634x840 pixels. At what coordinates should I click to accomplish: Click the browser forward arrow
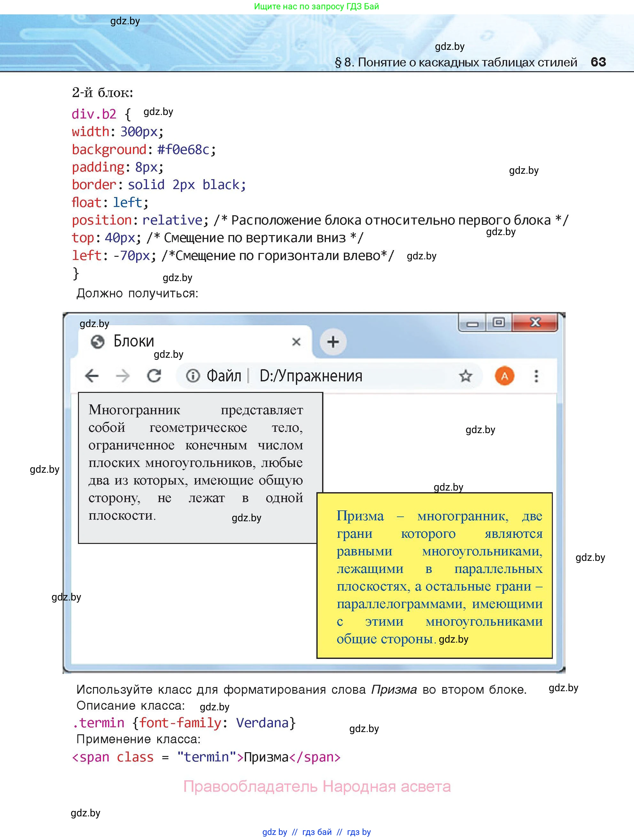[x=122, y=376]
